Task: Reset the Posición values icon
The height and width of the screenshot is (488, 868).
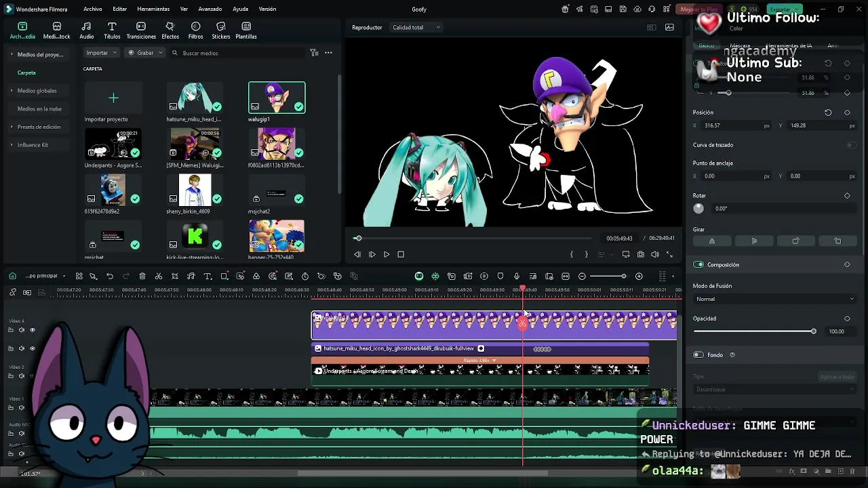Action: coord(828,113)
